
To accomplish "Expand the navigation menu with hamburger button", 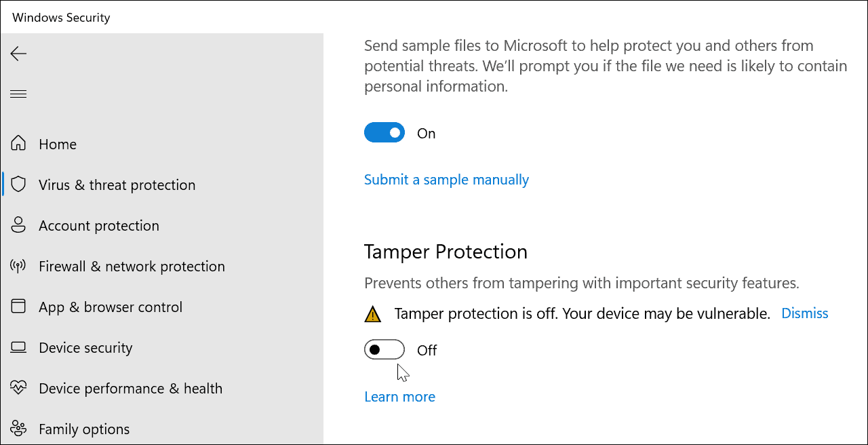I will [x=18, y=94].
